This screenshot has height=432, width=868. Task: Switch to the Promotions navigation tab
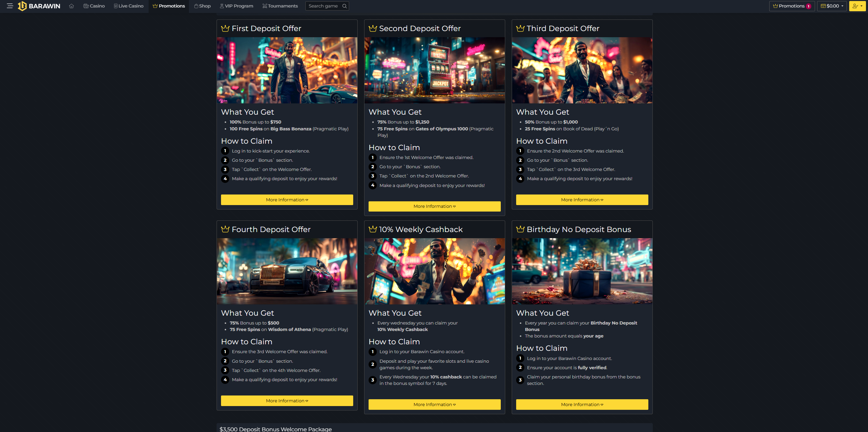[168, 6]
